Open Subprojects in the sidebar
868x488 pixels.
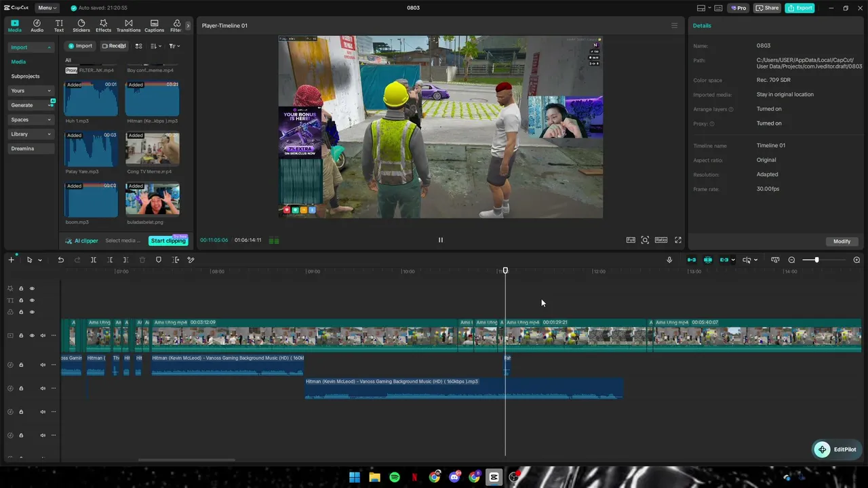tap(25, 76)
